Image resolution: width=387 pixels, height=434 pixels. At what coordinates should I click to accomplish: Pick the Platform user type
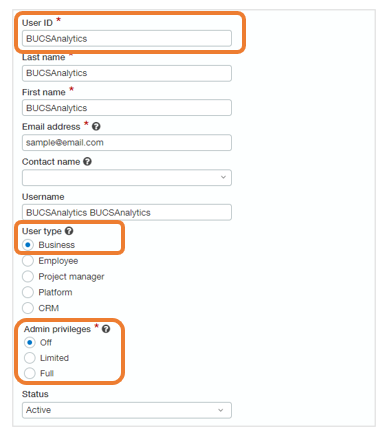click(x=28, y=292)
